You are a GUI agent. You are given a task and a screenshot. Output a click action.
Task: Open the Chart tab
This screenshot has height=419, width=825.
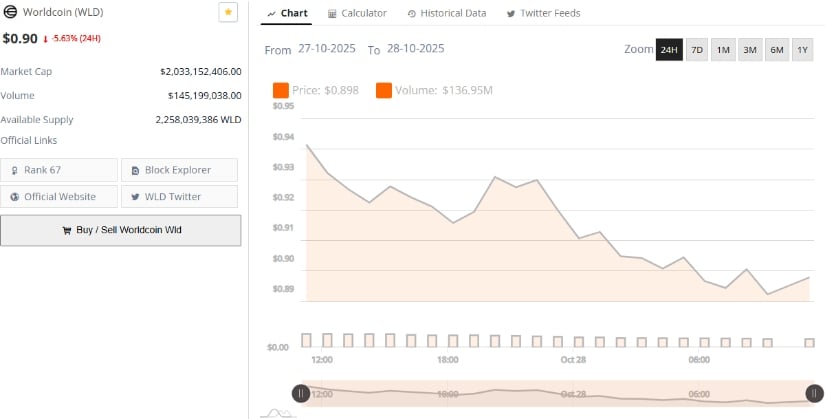289,13
